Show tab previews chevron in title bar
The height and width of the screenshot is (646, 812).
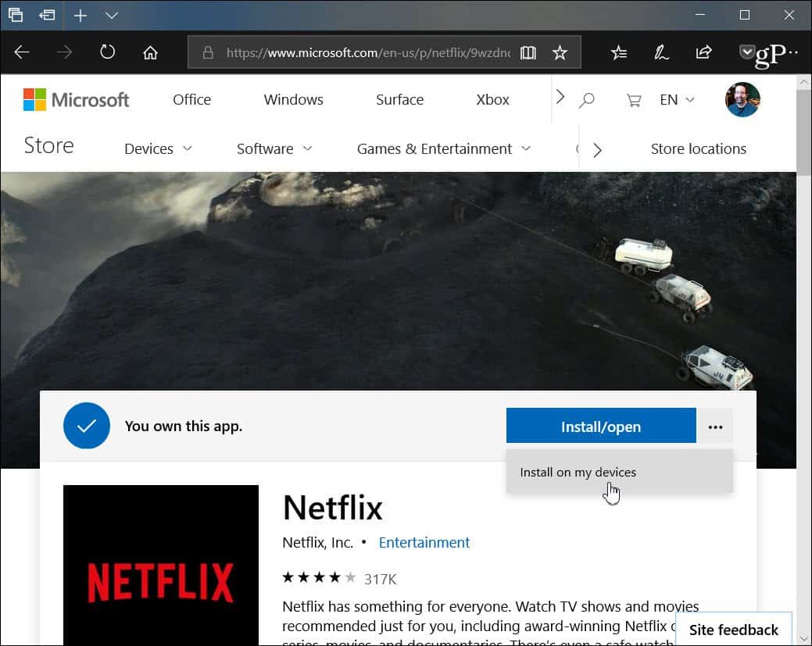[x=111, y=16]
